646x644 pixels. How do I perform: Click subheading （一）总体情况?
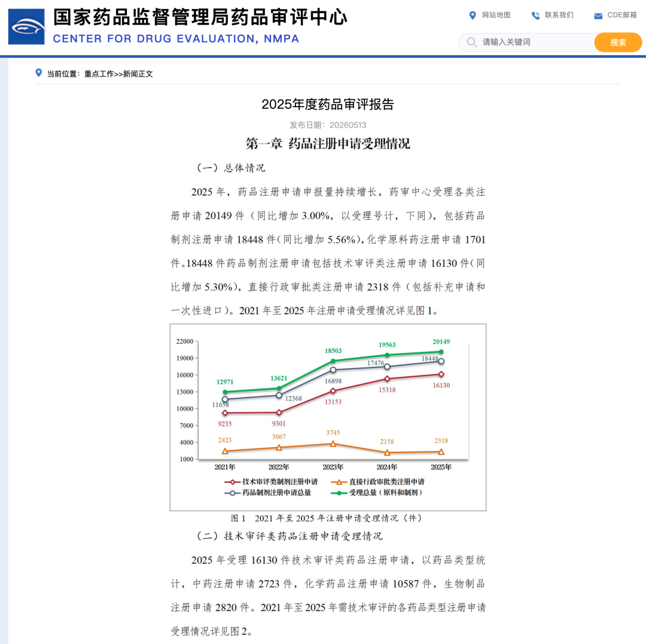(x=231, y=168)
